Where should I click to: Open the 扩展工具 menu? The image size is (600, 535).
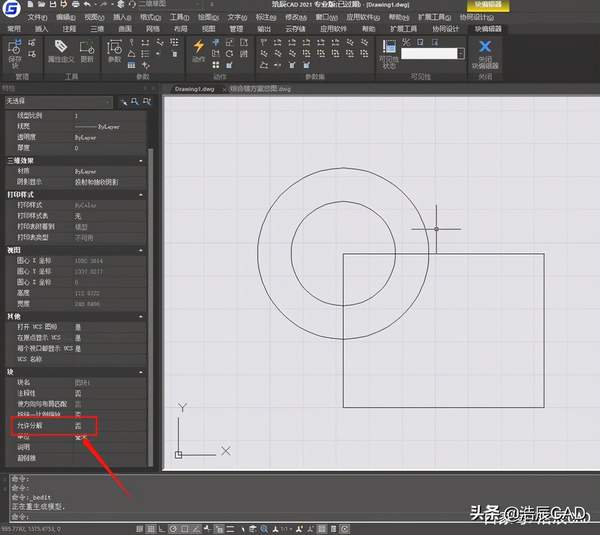(x=434, y=17)
